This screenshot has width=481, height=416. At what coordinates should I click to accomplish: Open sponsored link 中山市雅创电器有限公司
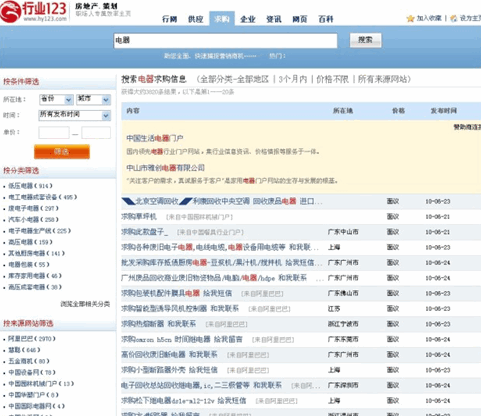click(x=165, y=168)
